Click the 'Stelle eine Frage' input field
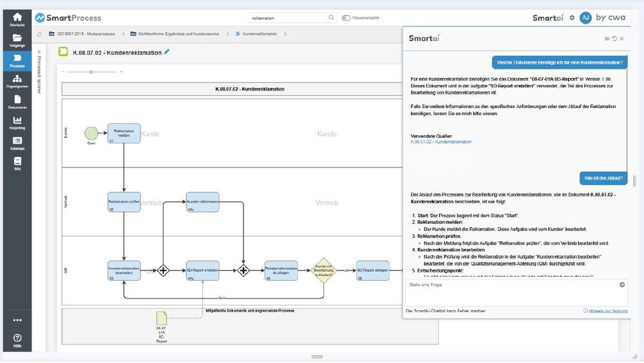Image resolution: width=644 pixels, height=363 pixels. (x=509, y=284)
